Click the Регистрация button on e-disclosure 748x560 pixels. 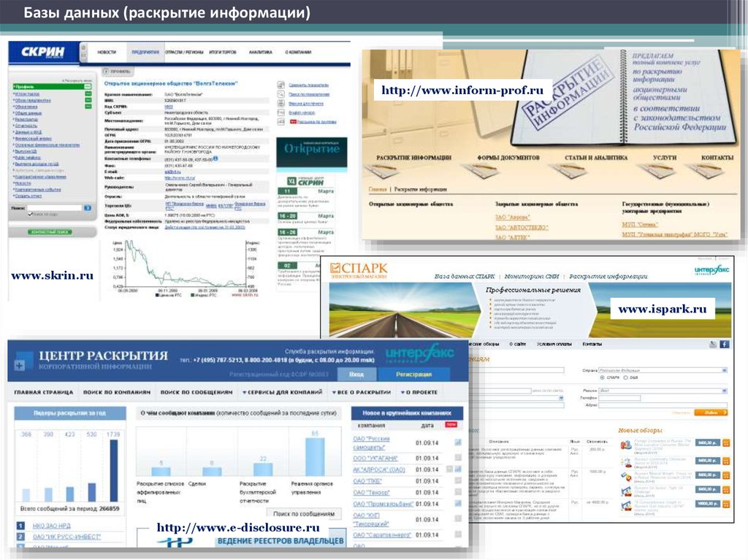pyautogui.click(x=413, y=375)
